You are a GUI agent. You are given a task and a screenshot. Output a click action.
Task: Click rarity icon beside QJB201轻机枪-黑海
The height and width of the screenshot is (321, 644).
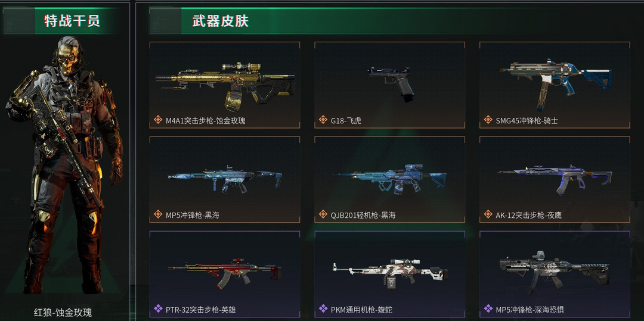pyautogui.click(x=323, y=214)
